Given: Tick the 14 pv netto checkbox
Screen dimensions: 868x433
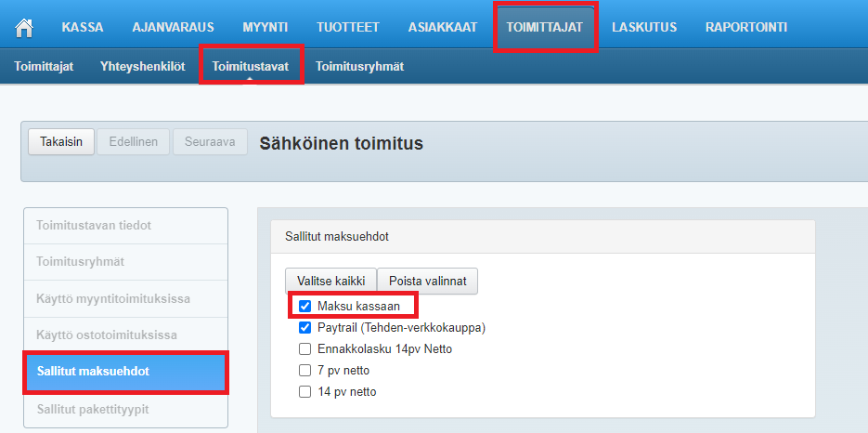Looking at the screenshot, I should (x=304, y=392).
